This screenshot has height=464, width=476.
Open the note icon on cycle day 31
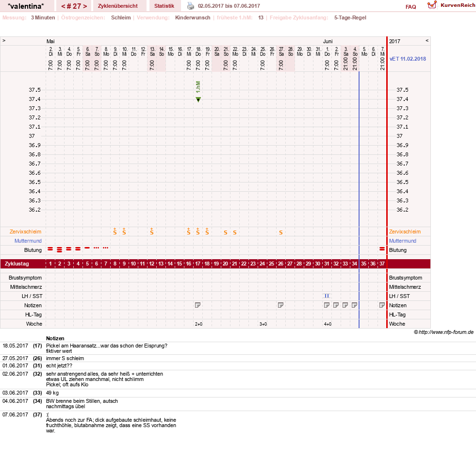click(327, 305)
